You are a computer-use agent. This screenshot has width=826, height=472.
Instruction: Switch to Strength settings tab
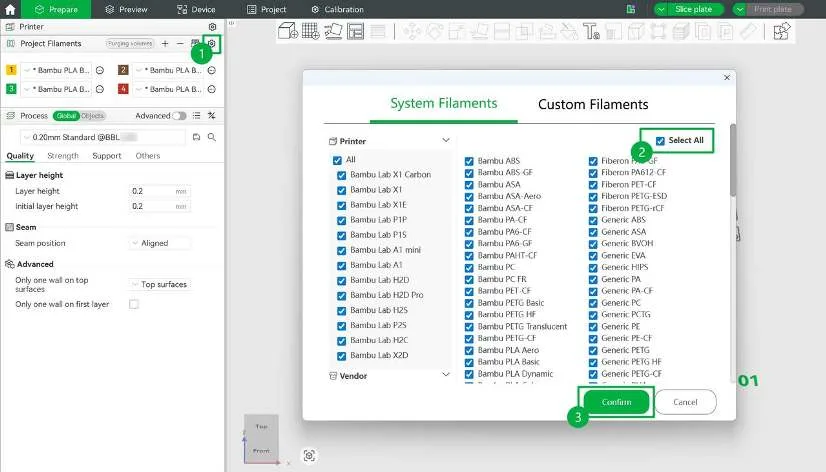tap(63, 156)
